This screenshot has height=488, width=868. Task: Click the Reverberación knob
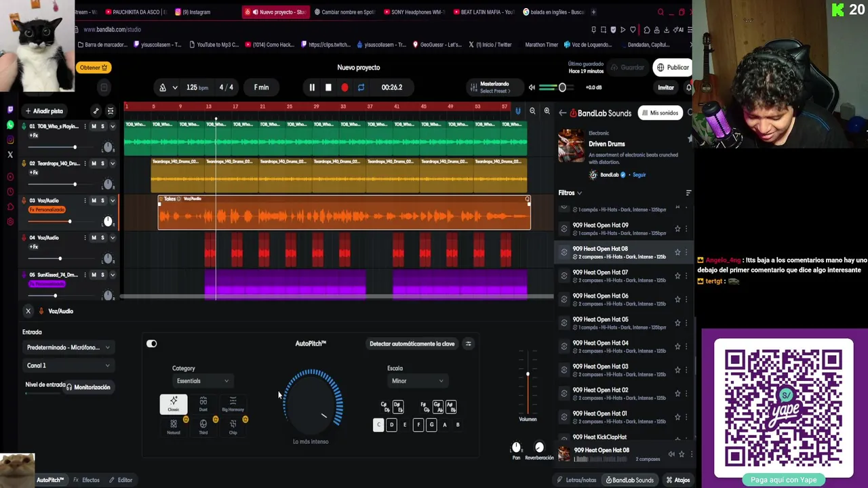click(539, 447)
